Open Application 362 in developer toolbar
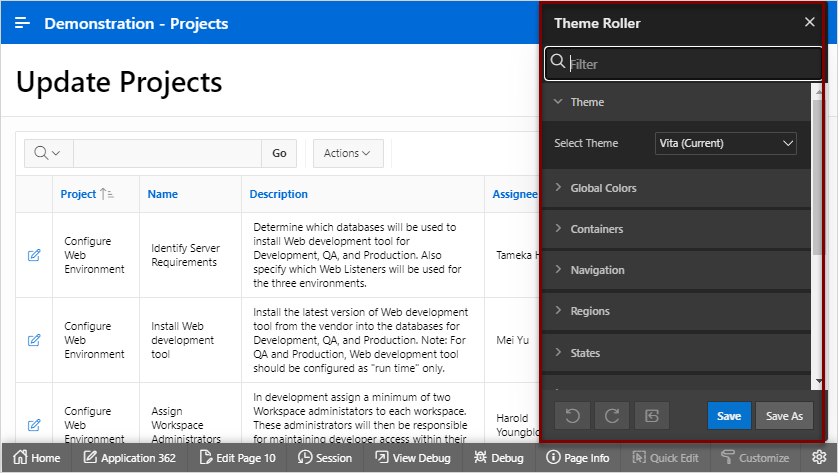 (129, 458)
